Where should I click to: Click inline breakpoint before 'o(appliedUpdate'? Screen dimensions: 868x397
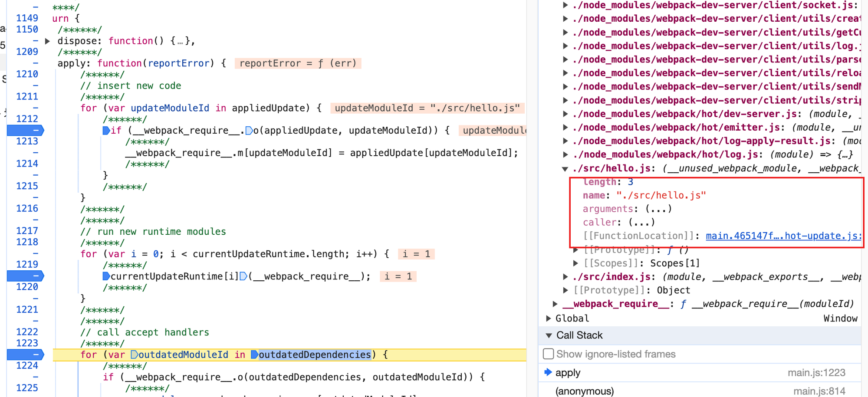tap(249, 131)
